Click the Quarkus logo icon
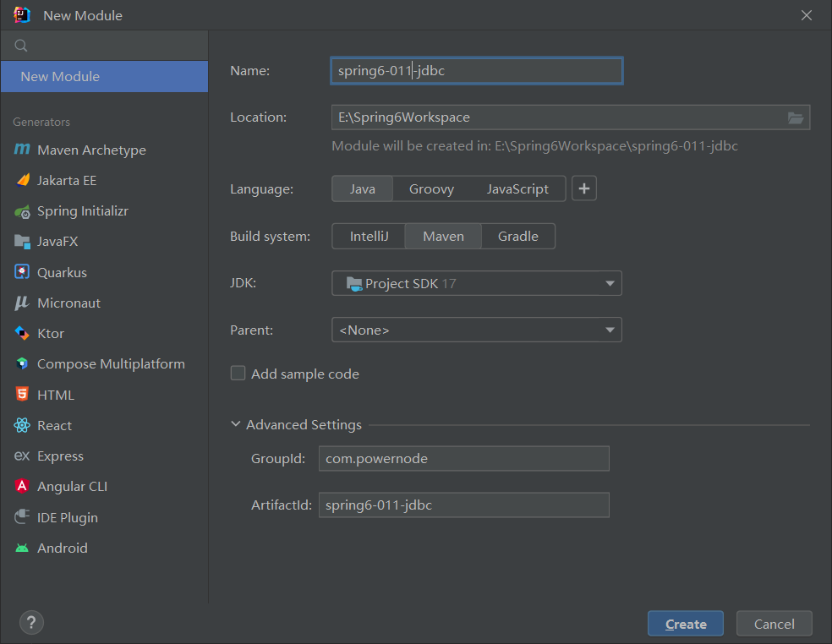The height and width of the screenshot is (644, 832). tap(22, 272)
